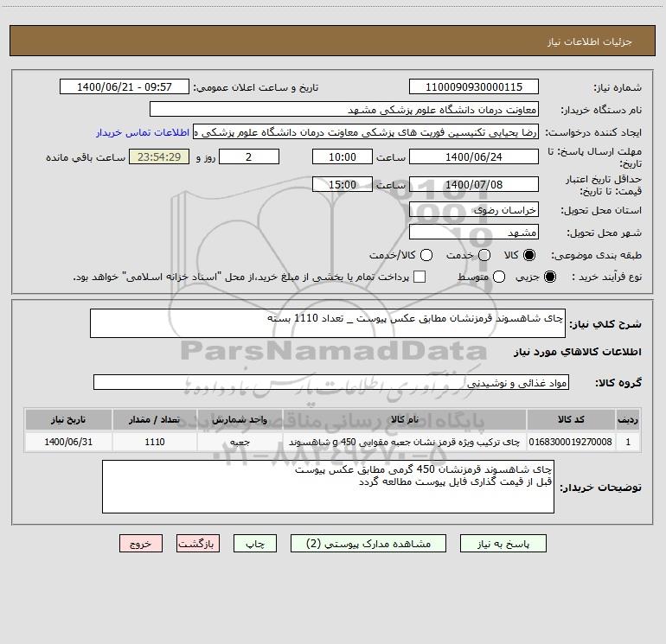Screen dimensions: 666x644
Task: Click the remaining days field showing 2
Action: tap(249, 156)
